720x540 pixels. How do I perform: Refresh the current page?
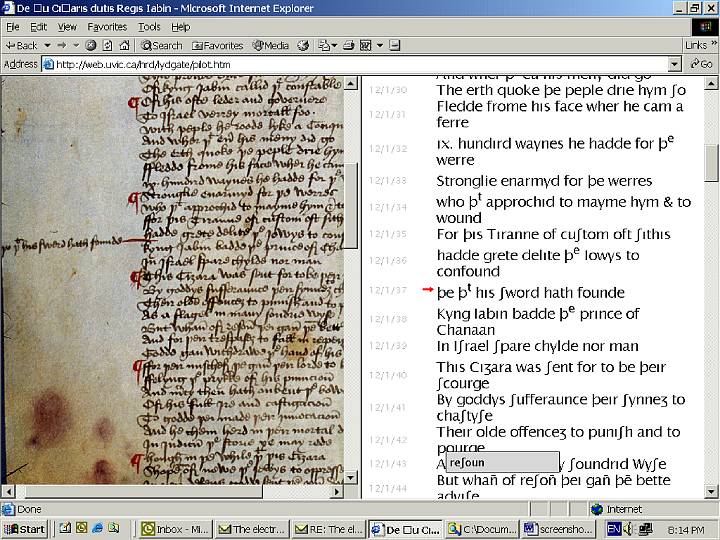tap(106, 45)
